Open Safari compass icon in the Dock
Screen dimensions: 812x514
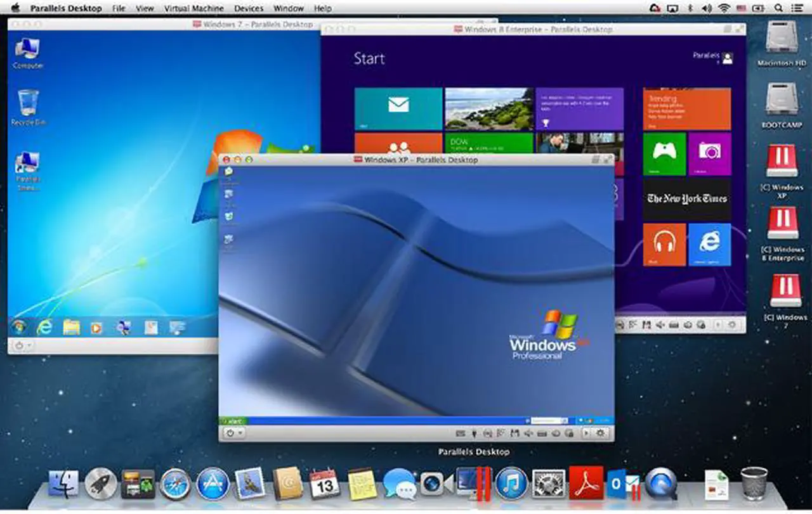175,484
